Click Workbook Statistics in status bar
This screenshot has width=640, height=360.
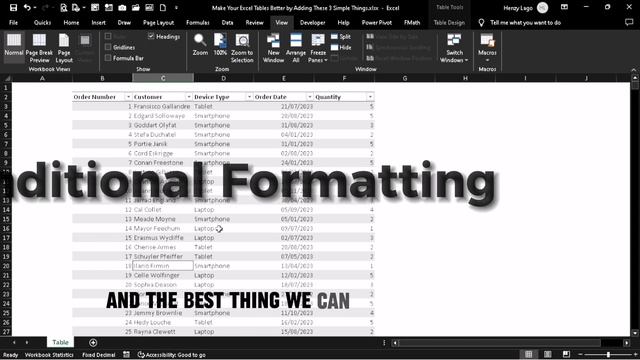(x=49, y=355)
